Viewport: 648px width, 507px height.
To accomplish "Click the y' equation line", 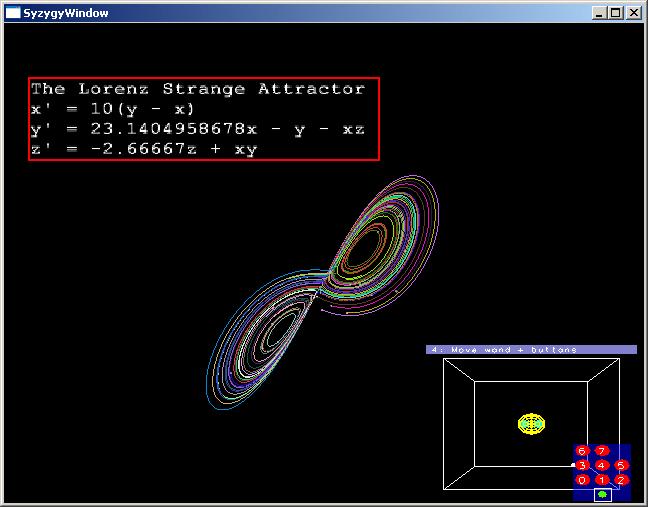I will pyautogui.click(x=198, y=129).
